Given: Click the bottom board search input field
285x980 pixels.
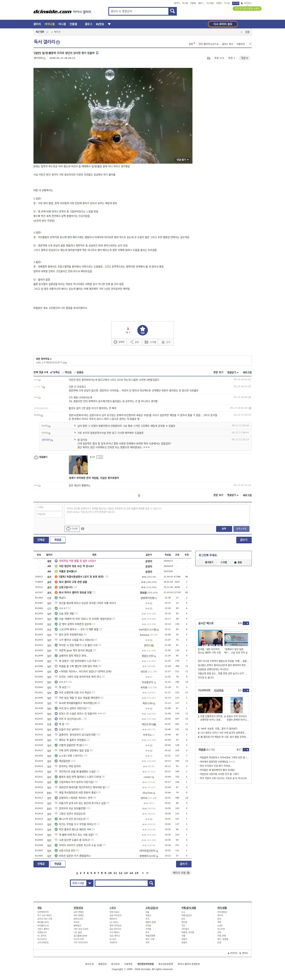Looking at the screenshot, I should click(121, 883).
